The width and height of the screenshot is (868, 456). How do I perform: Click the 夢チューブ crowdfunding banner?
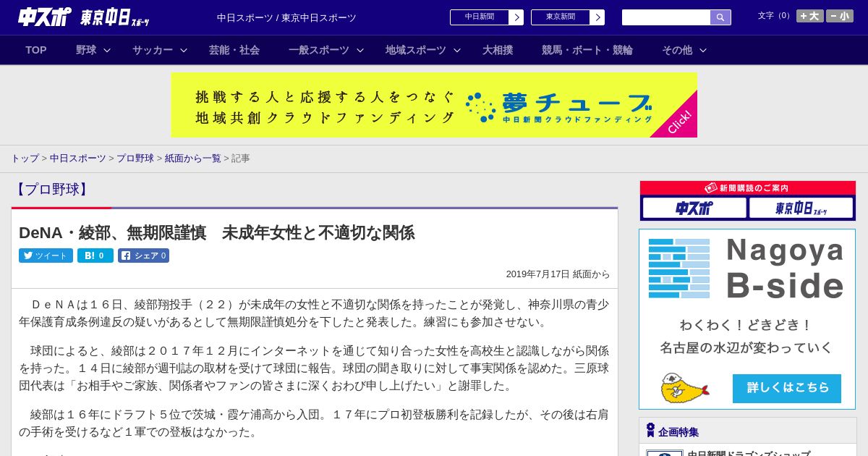tap(434, 105)
